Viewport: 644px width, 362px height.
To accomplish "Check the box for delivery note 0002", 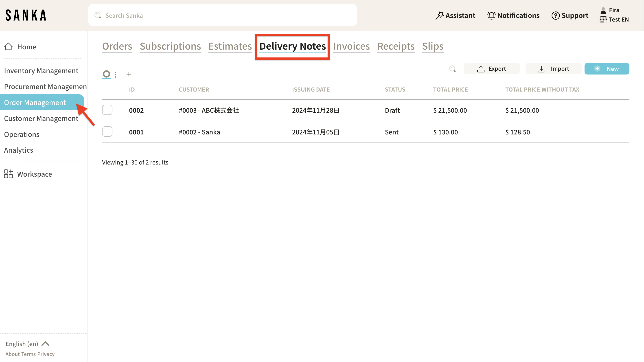I will (107, 110).
